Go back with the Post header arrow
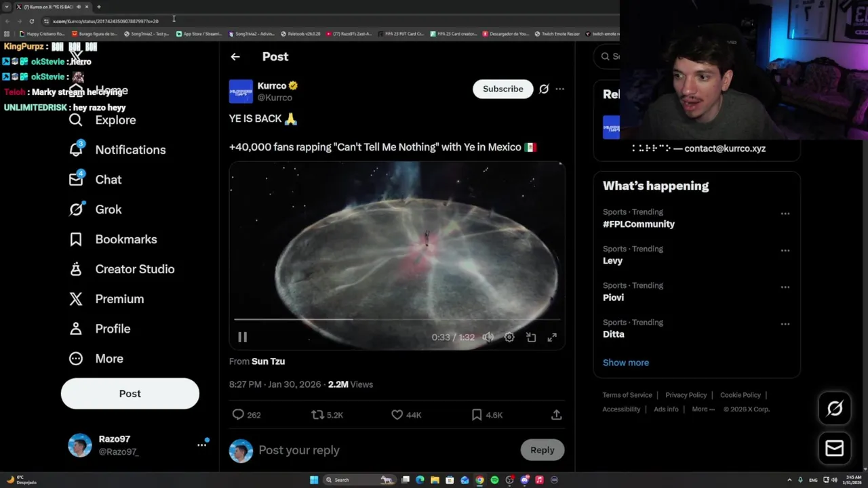Image resolution: width=868 pixels, height=488 pixels. pyautogui.click(x=235, y=57)
